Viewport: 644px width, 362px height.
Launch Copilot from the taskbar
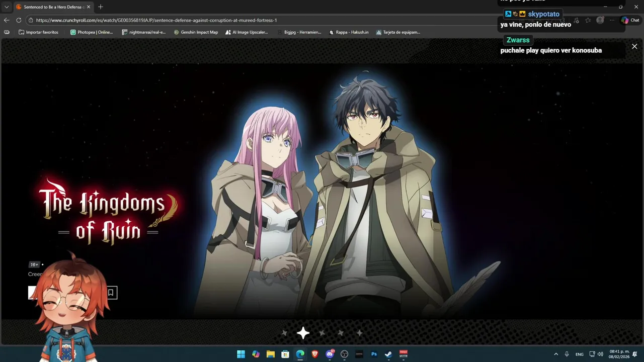click(x=256, y=354)
